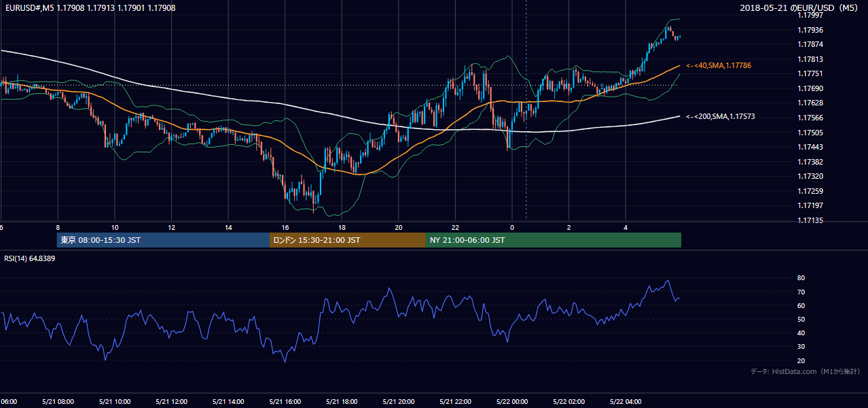The height and width of the screenshot is (408, 868).
Task: Select the 40 SMA 1.17786 label
Action: pos(719,65)
